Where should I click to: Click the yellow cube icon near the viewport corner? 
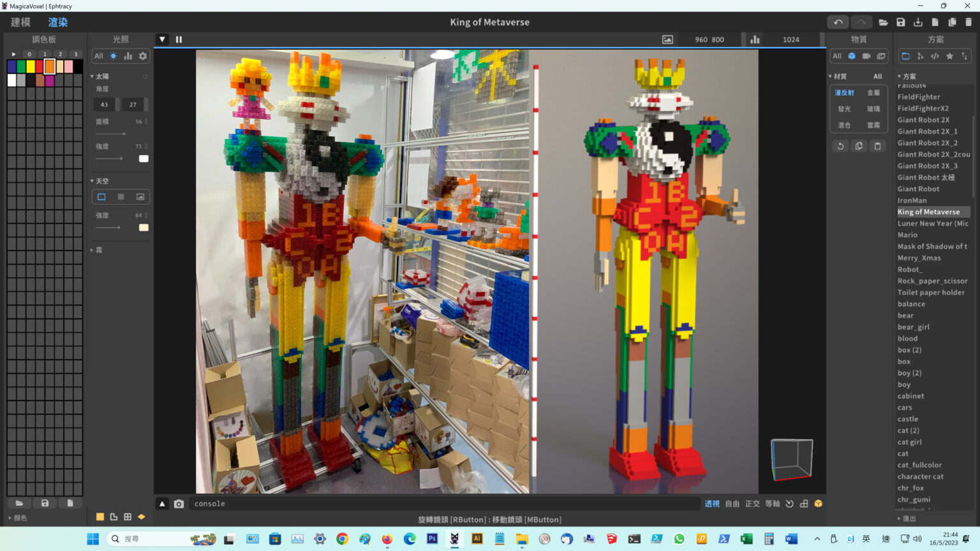point(818,503)
